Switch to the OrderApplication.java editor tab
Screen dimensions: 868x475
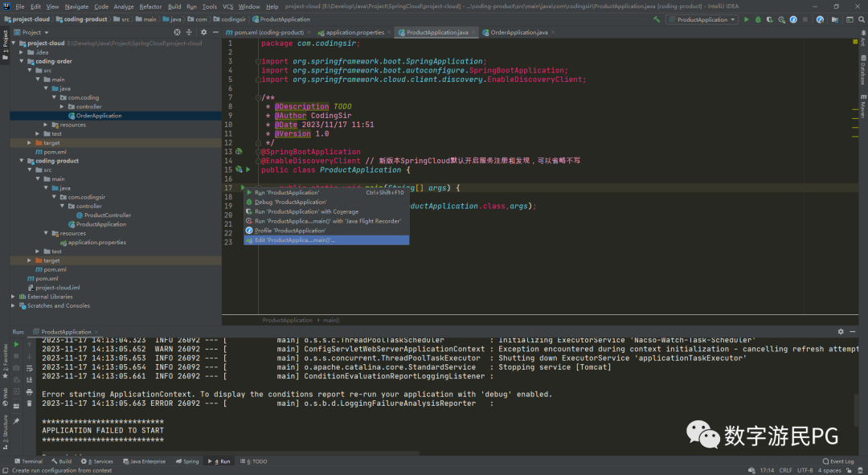(518, 32)
